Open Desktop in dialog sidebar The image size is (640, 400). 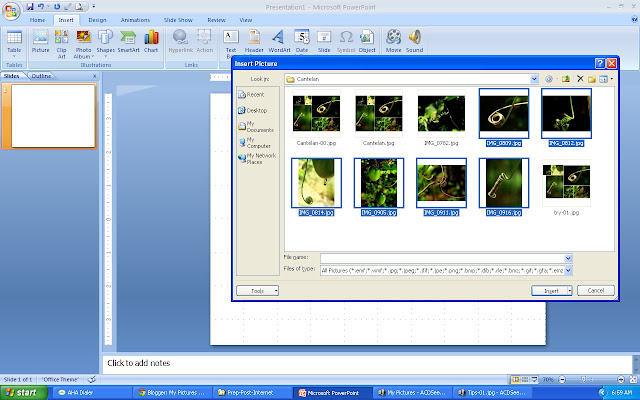coord(253,111)
